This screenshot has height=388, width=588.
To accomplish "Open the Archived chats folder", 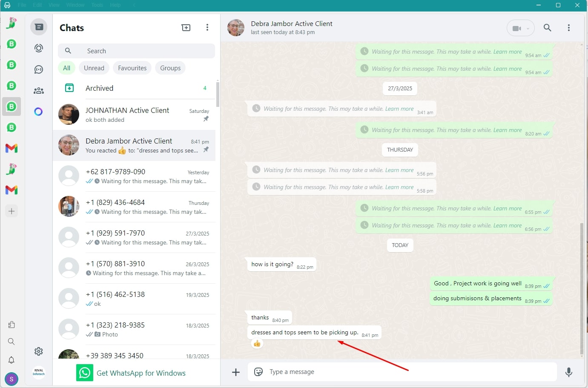I will coord(99,88).
